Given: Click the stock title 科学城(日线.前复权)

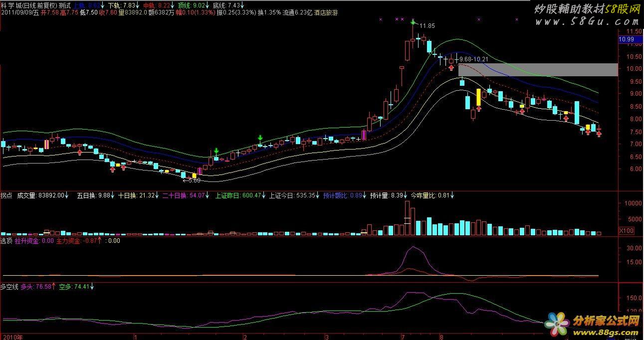Looking at the screenshot, I should click(x=28, y=5).
